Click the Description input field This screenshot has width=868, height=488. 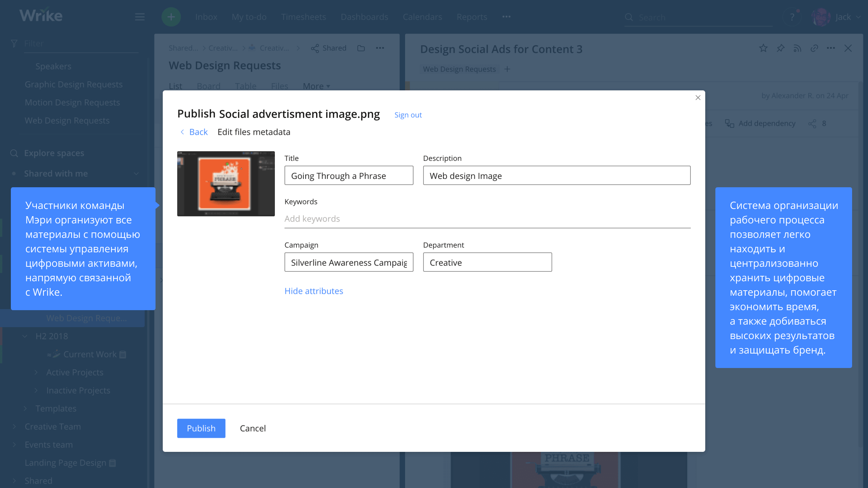tap(557, 175)
